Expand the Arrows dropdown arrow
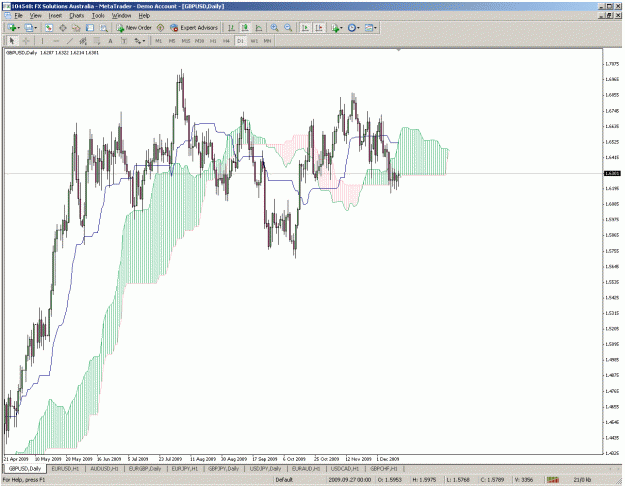 144,41
